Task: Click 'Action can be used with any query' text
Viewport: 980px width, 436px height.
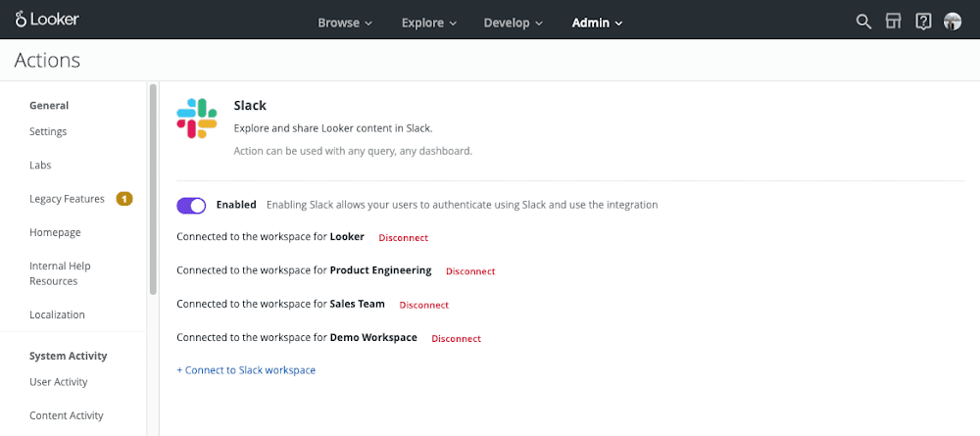Action: [353, 151]
